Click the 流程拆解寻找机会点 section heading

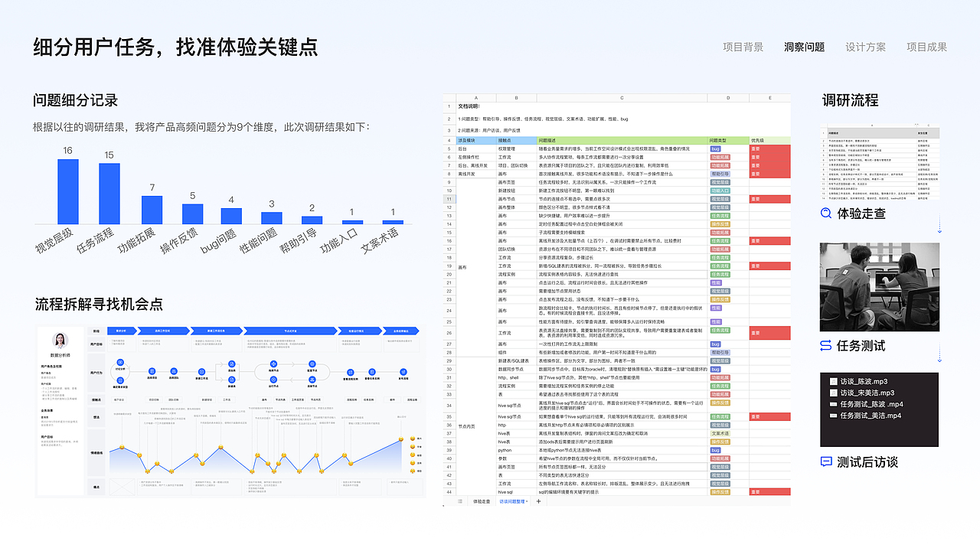[99, 304]
